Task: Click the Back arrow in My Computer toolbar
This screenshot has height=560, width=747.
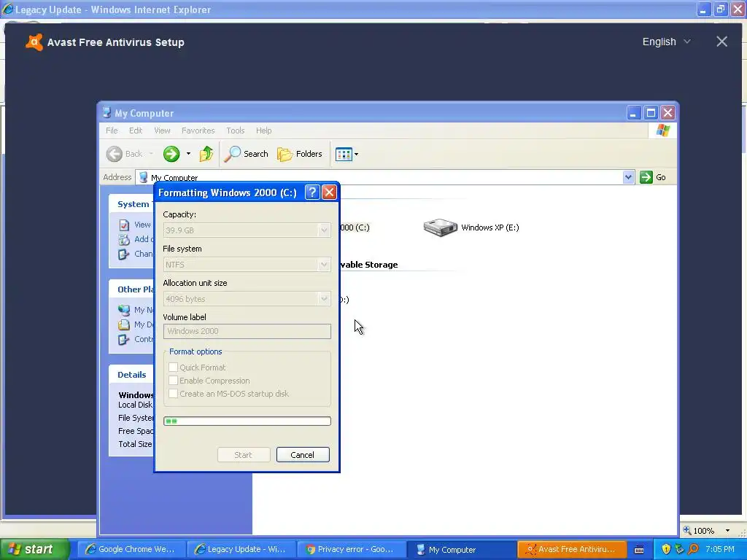Action: (x=115, y=154)
